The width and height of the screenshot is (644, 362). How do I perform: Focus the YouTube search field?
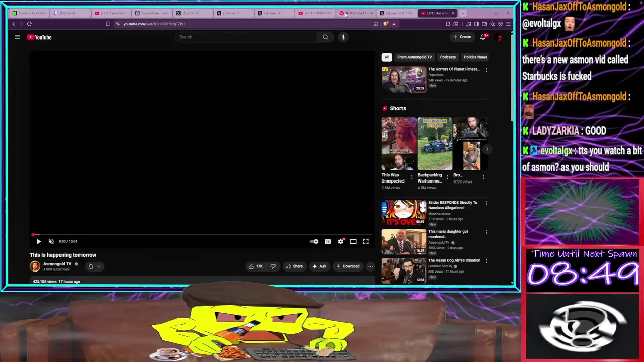coord(247,37)
